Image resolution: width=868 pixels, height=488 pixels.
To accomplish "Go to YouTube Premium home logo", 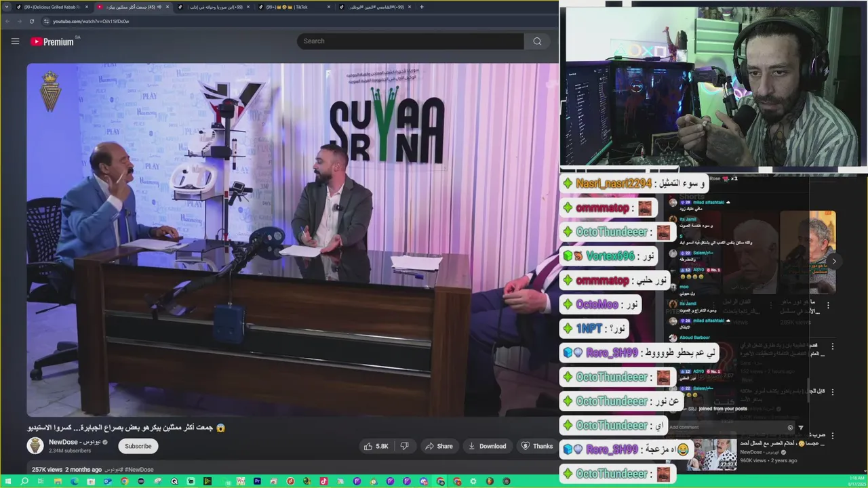I will (52, 41).
